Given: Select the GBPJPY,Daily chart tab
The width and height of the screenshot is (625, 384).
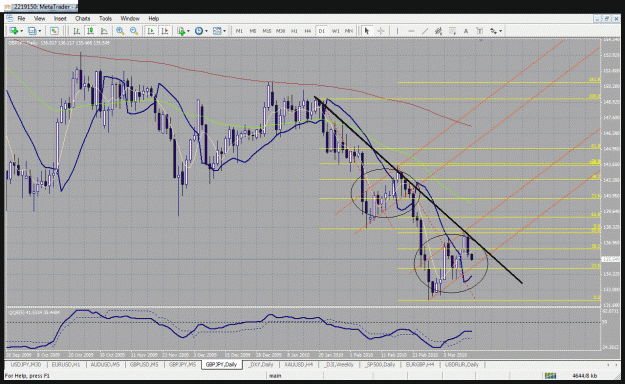Looking at the screenshot, I should 222,364.
